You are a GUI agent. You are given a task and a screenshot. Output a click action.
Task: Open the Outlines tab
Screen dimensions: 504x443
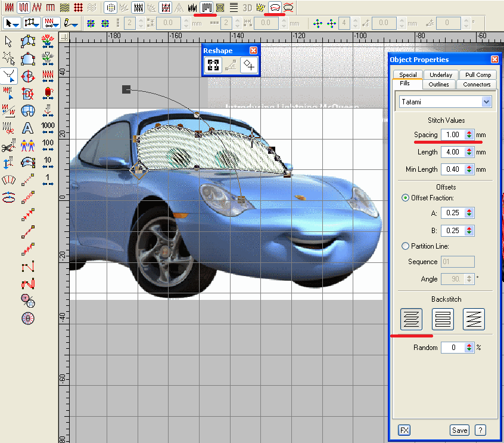[439, 85]
